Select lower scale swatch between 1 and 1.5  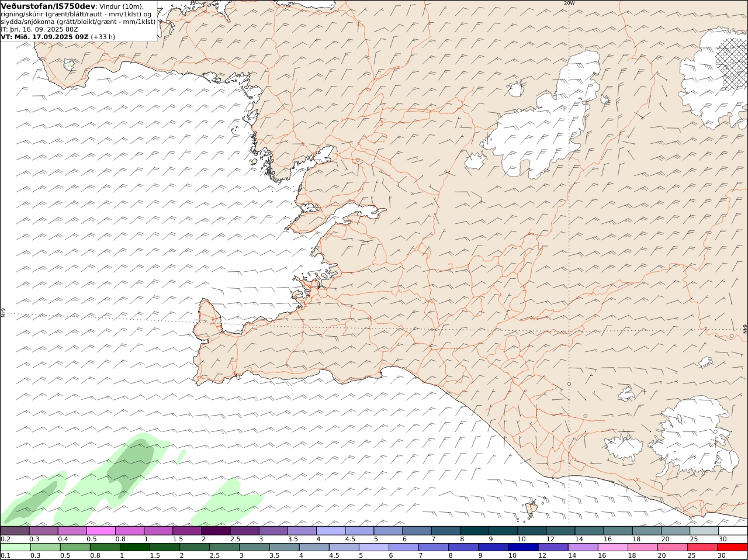point(135,547)
